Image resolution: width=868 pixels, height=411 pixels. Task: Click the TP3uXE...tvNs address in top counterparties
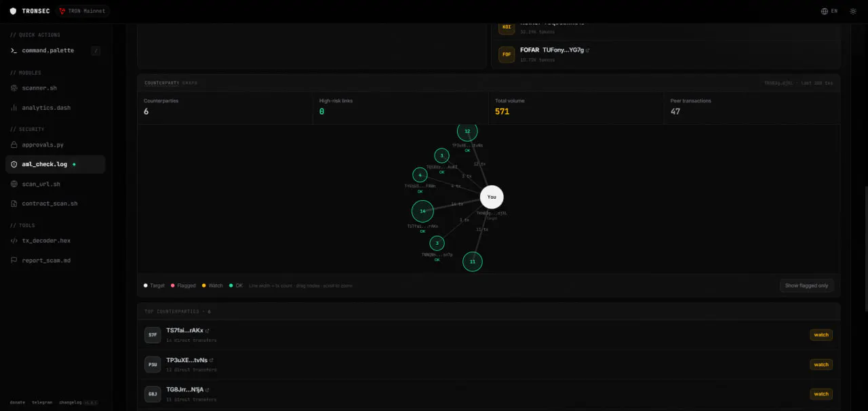pyautogui.click(x=187, y=360)
